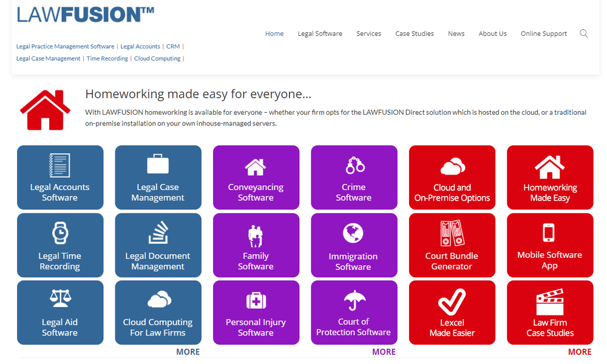Follow the Cloud Computing header link
This screenshot has width=607, height=364.
click(x=157, y=58)
